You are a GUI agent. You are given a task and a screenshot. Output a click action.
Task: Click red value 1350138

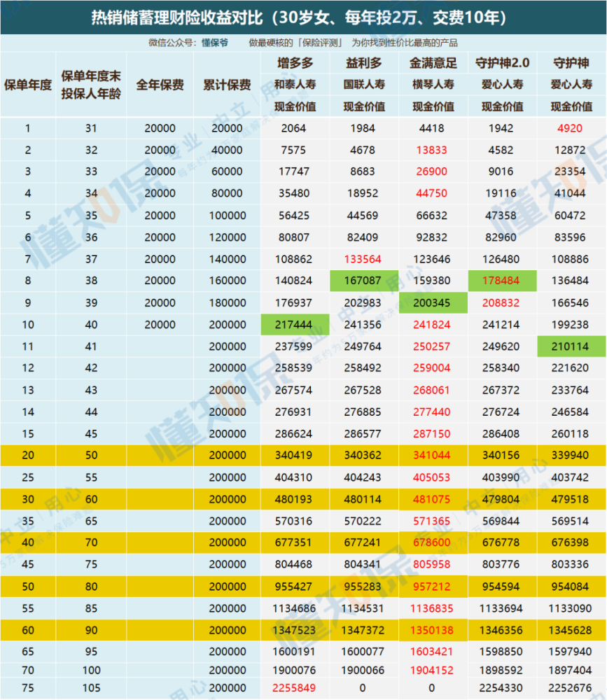432,631
